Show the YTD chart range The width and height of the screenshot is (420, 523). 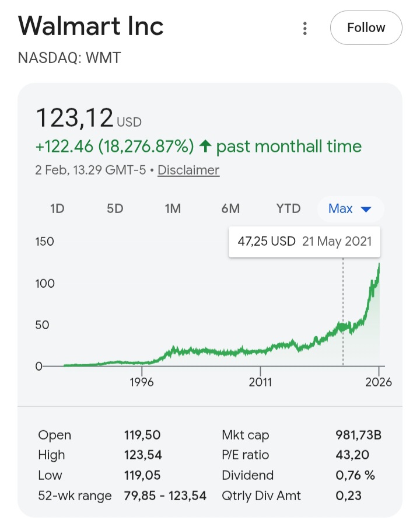288,208
